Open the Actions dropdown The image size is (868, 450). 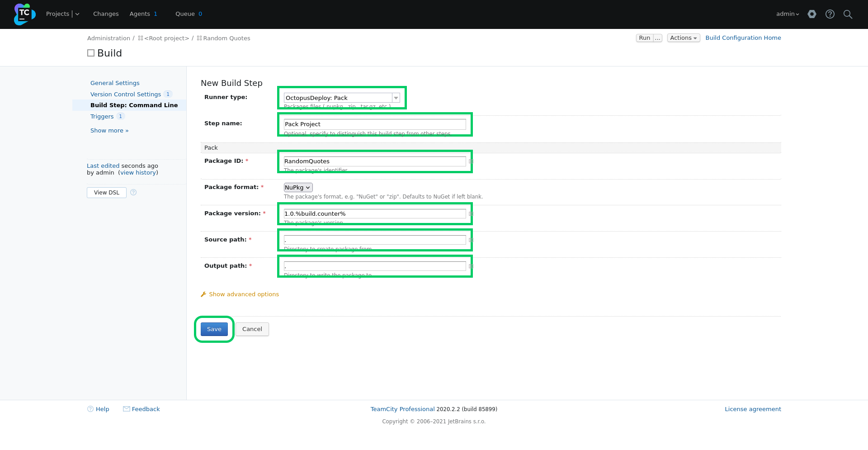coord(684,38)
